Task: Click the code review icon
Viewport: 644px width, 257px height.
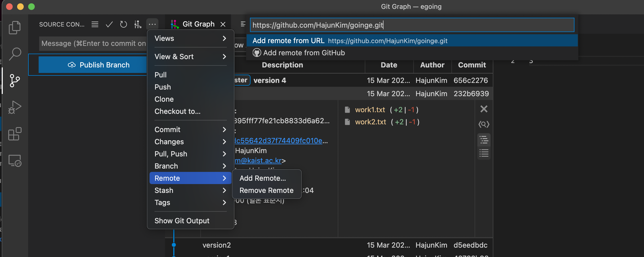Action: [484, 124]
